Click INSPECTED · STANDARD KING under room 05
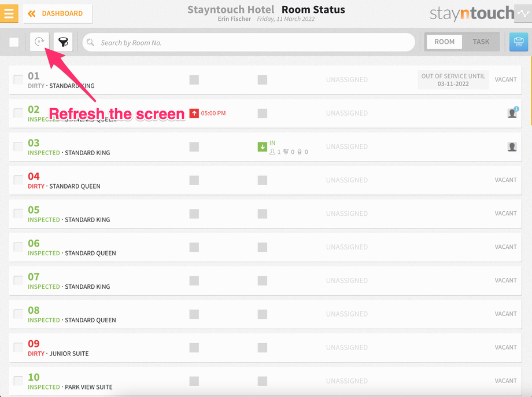The height and width of the screenshot is (397, 532). click(x=69, y=220)
